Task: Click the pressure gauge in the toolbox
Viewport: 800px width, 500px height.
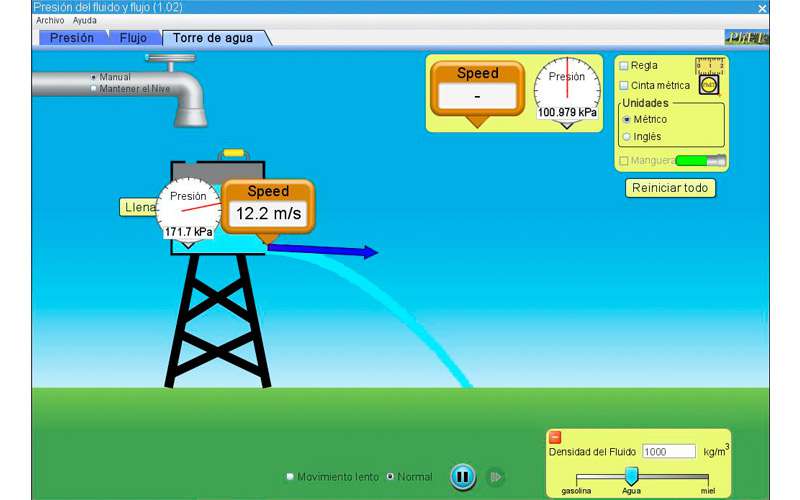Action: click(x=567, y=90)
